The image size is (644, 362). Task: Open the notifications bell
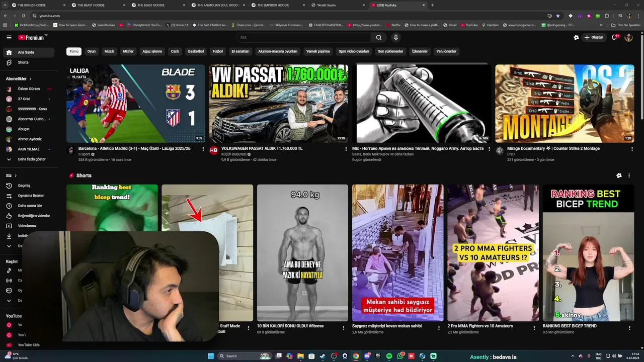point(614,37)
